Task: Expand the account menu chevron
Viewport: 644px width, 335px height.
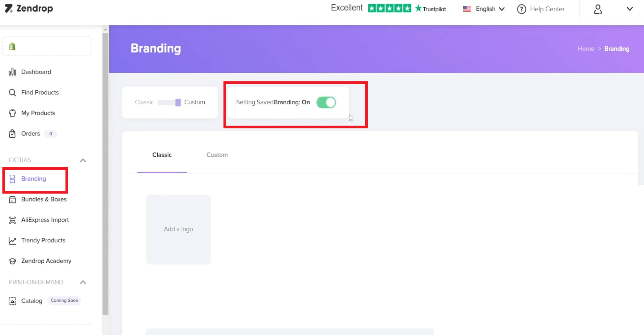Action: click(x=630, y=9)
